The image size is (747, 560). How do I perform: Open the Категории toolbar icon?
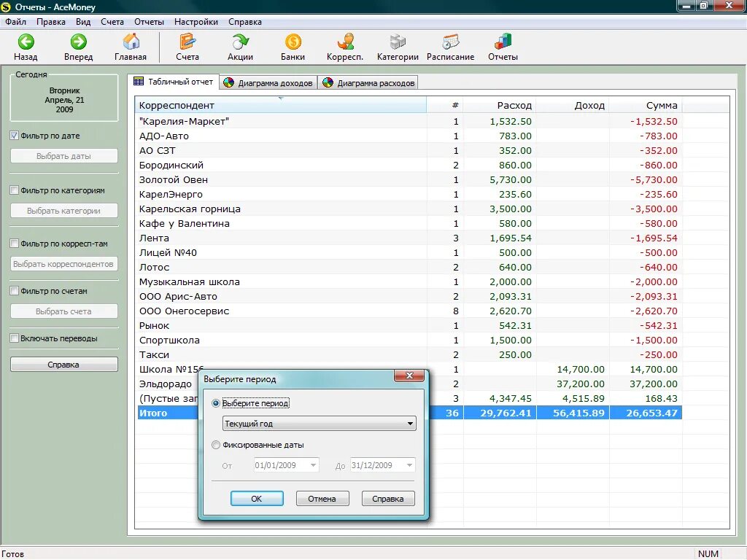pyautogui.click(x=398, y=42)
